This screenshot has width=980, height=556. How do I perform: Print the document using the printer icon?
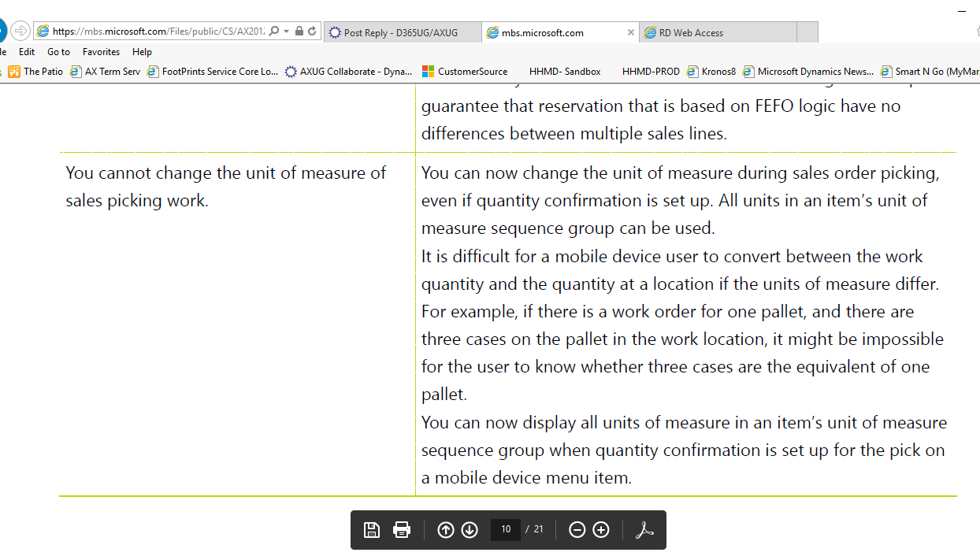tap(402, 530)
